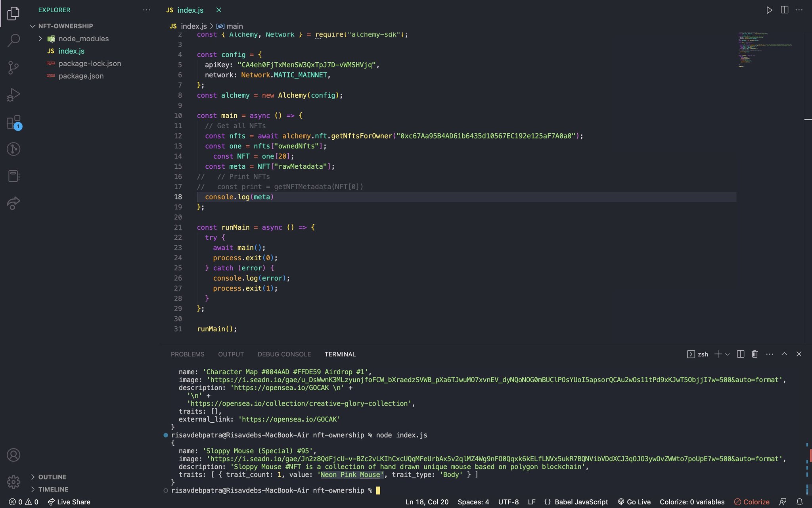This screenshot has height=508, width=812.
Task: Open the Extensions view with badge
Action: [13, 122]
